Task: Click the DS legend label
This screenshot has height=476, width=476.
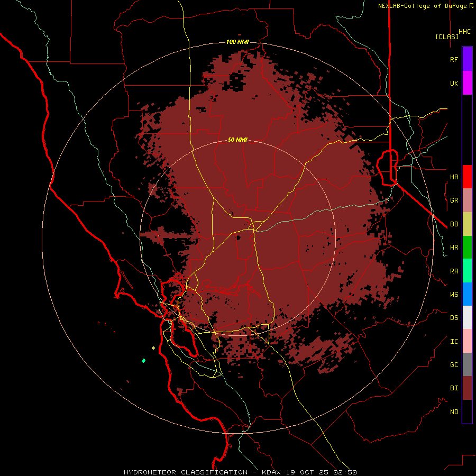Action: tap(454, 318)
